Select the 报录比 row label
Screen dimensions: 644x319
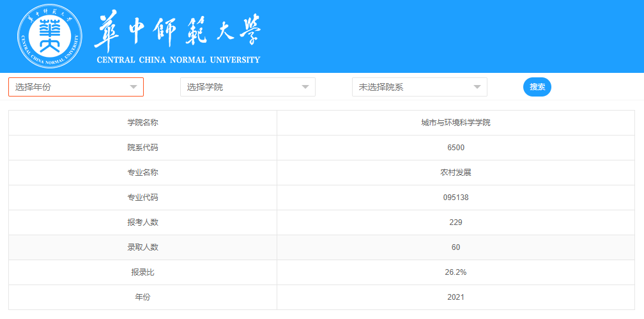point(142,272)
